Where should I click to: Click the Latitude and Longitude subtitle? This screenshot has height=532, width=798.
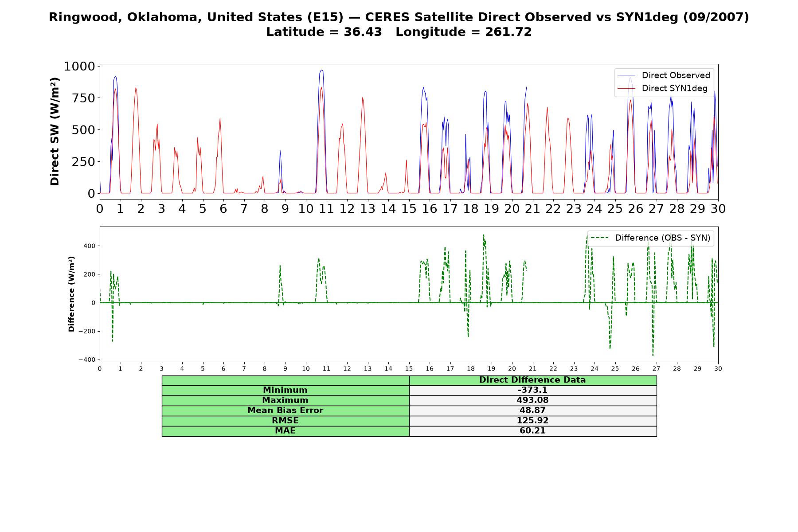pos(399,32)
